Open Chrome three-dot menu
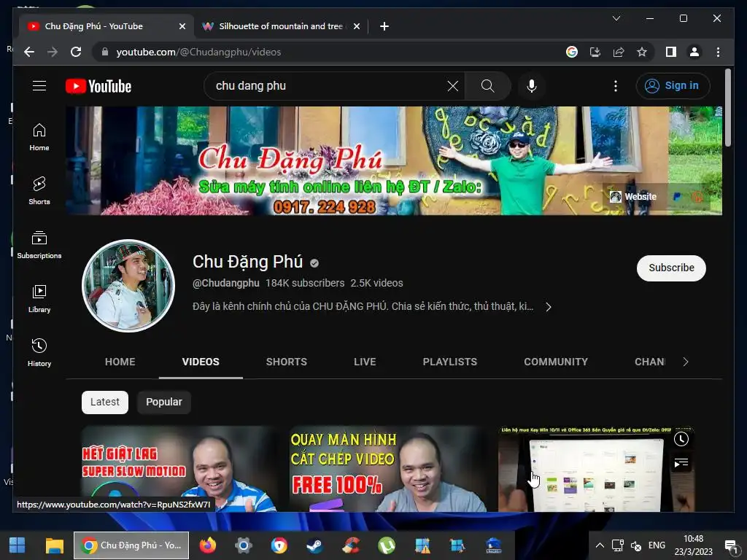This screenshot has width=747, height=560. click(x=718, y=52)
